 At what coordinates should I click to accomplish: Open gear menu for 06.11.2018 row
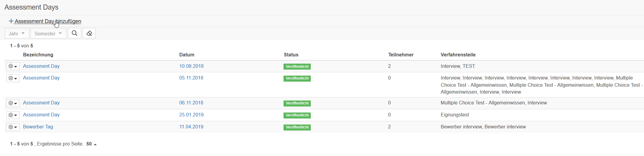point(13,103)
